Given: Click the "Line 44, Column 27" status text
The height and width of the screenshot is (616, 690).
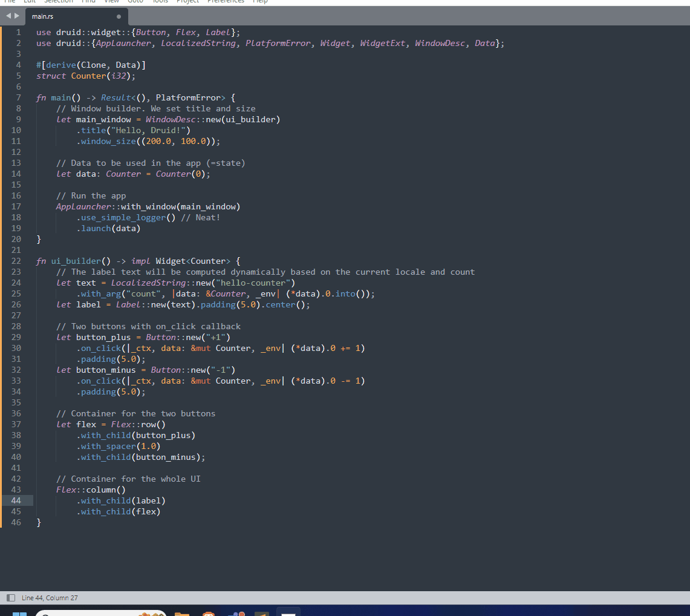Looking at the screenshot, I should click(x=50, y=597).
